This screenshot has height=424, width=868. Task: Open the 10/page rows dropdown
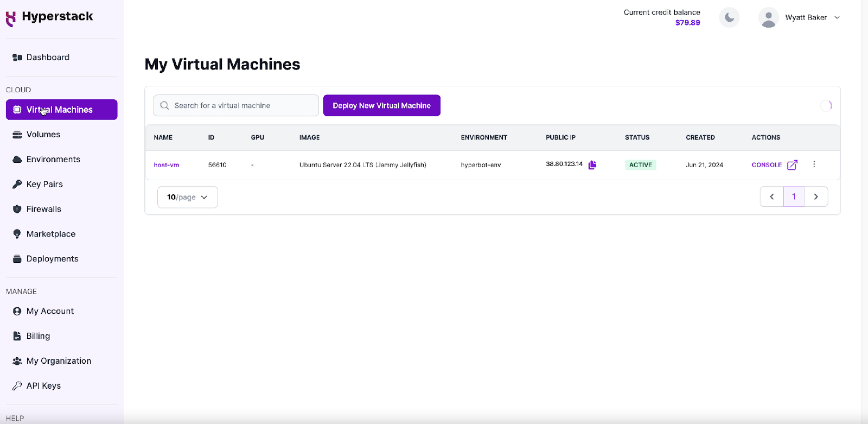[188, 197]
